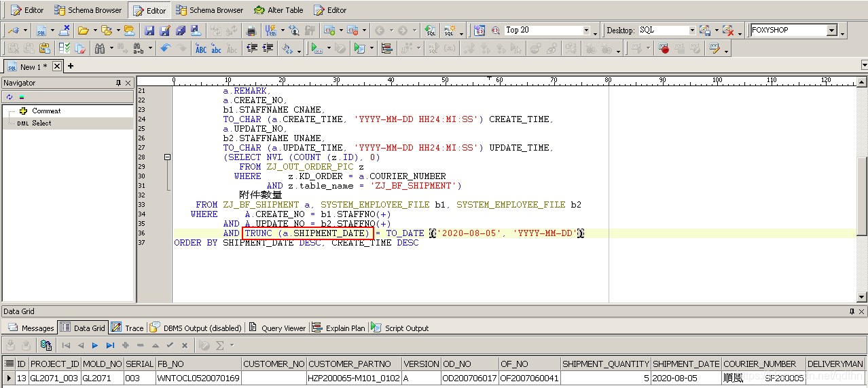The width and height of the screenshot is (868, 388).
Task: Pin the Navigator panel
Action: 119,83
